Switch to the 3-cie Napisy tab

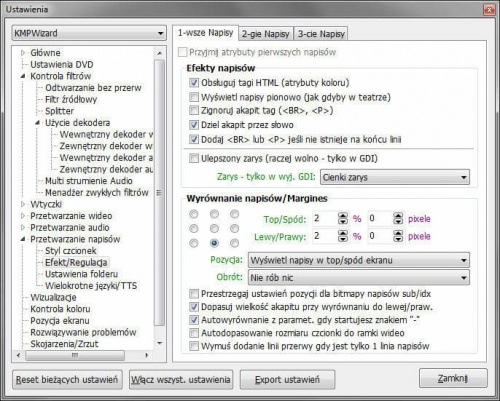321,34
